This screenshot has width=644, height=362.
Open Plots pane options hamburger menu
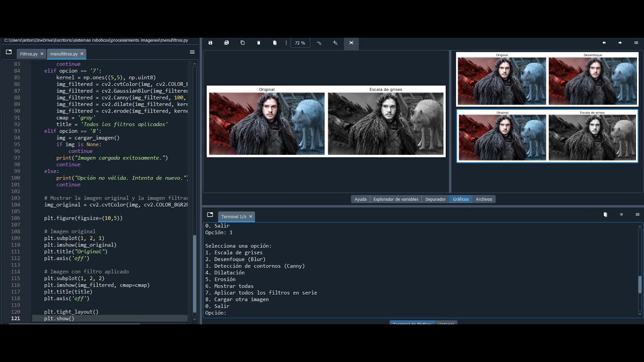(637, 43)
